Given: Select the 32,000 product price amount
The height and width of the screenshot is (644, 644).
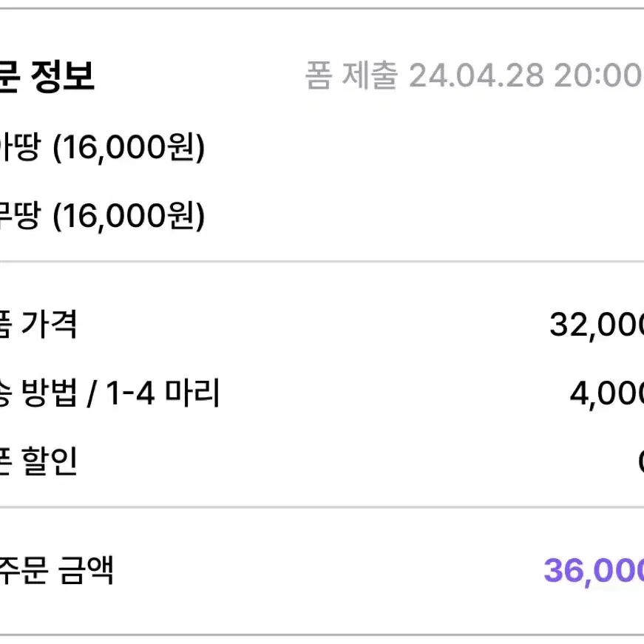Looking at the screenshot, I should [x=597, y=325].
